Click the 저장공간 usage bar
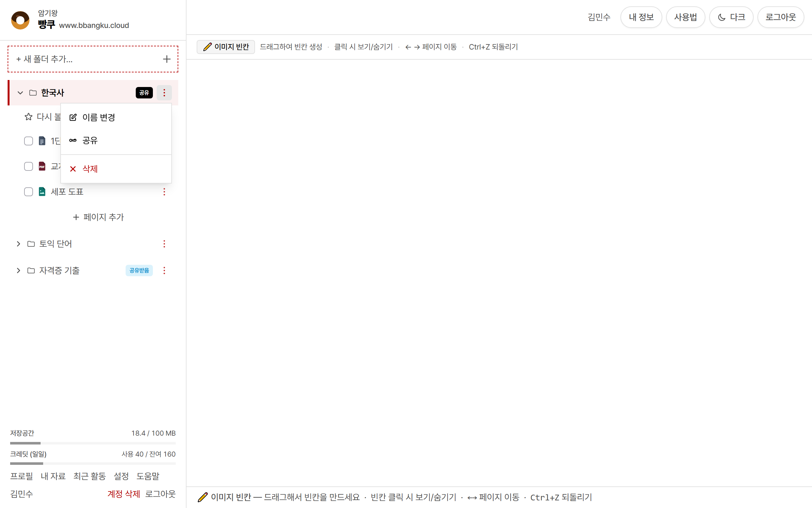 [93, 443]
